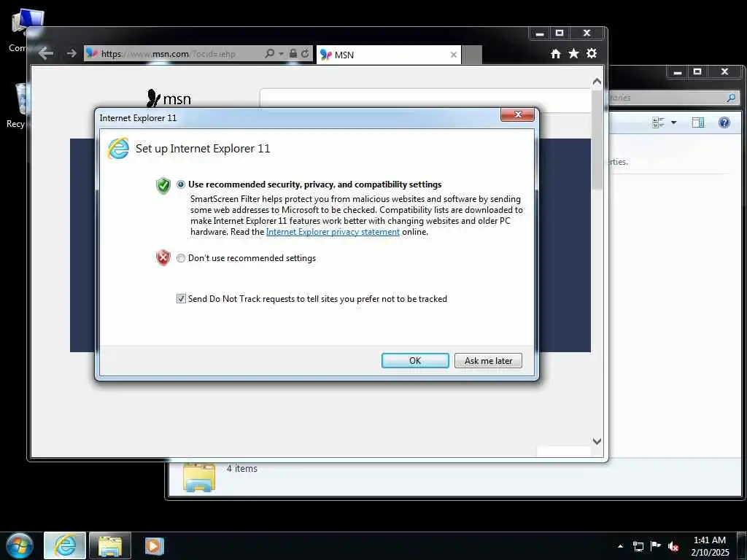
Task: Maximize the Explorer window behind
Action: coord(697,72)
